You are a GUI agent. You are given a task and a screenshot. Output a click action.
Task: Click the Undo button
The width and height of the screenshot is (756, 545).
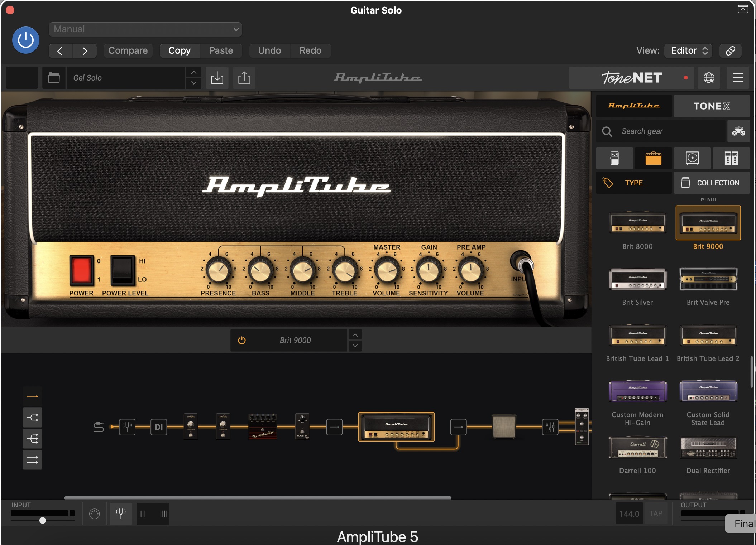click(269, 50)
